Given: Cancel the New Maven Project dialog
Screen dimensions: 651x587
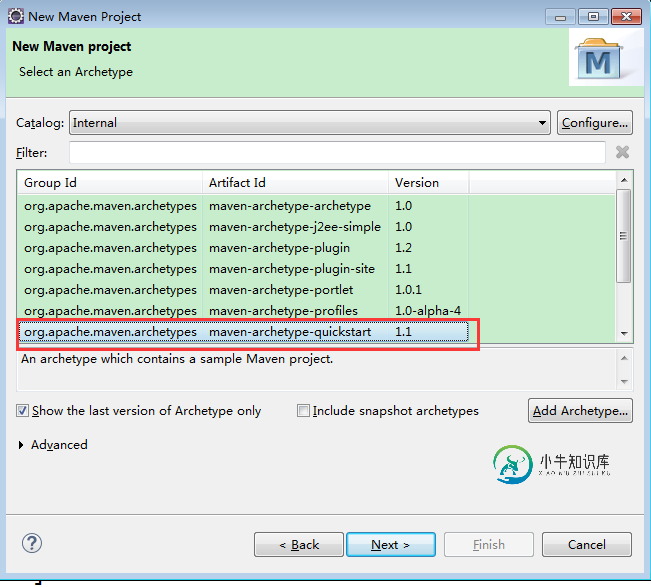Looking at the screenshot, I should pyautogui.click(x=587, y=544).
